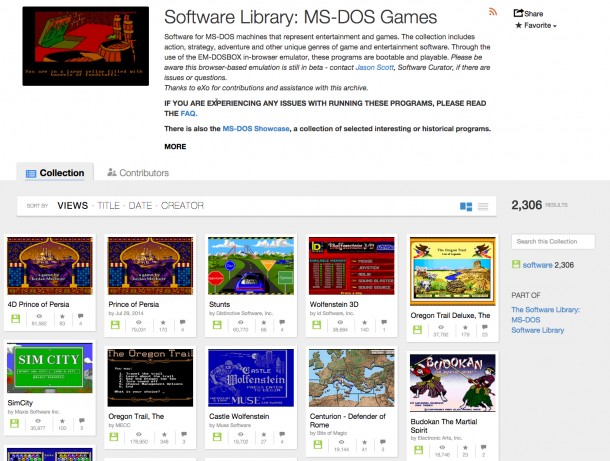Click floppy icon on Prince of Persia card
Image resolution: width=610 pixels, height=461 pixels.
click(x=115, y=325)
